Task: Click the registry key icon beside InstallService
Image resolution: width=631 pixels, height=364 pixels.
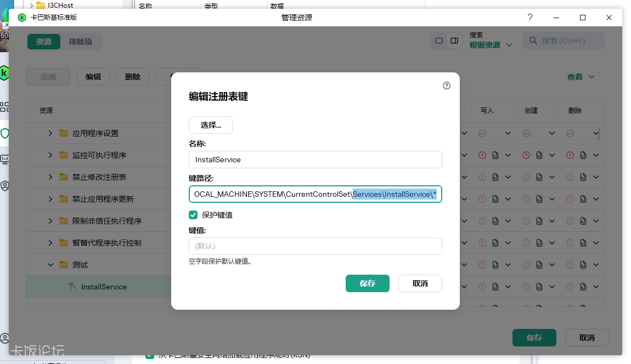Action: click(x=72, y=286)
